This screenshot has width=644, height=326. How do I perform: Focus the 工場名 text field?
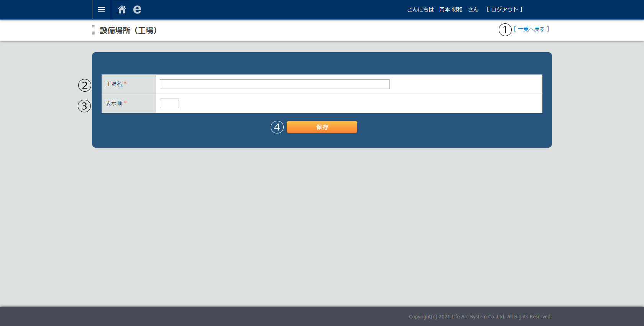coord(274,84)
